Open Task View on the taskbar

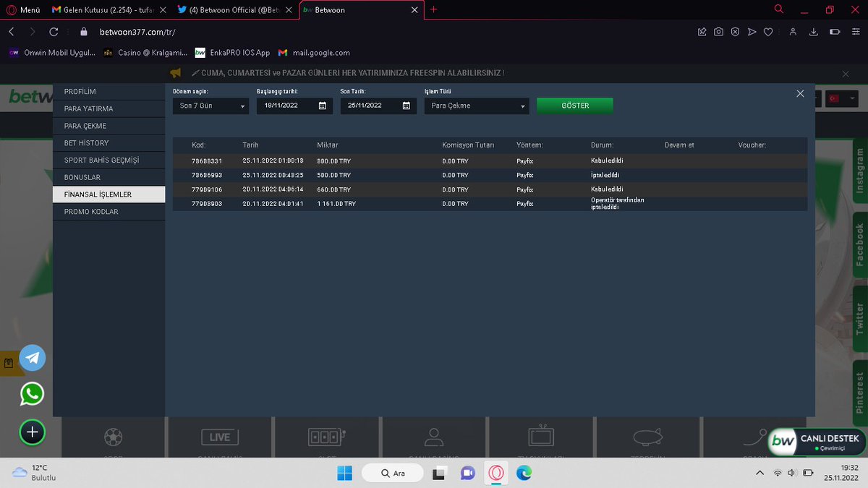[x=438, y=473]
